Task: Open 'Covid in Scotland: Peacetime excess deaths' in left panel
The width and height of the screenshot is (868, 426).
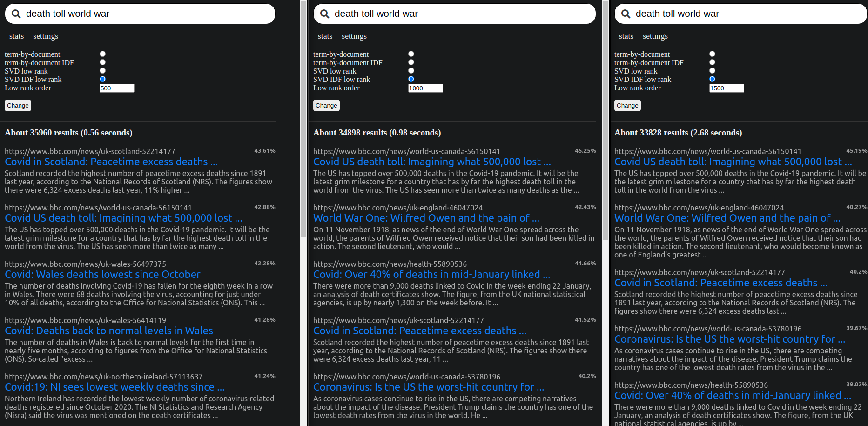Action: click(x=111, y=162)
